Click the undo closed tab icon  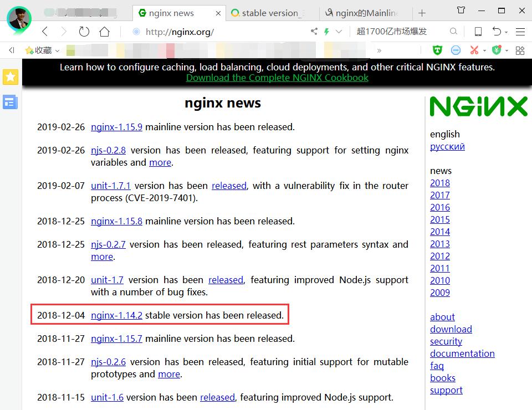click(x=497, y=32)
